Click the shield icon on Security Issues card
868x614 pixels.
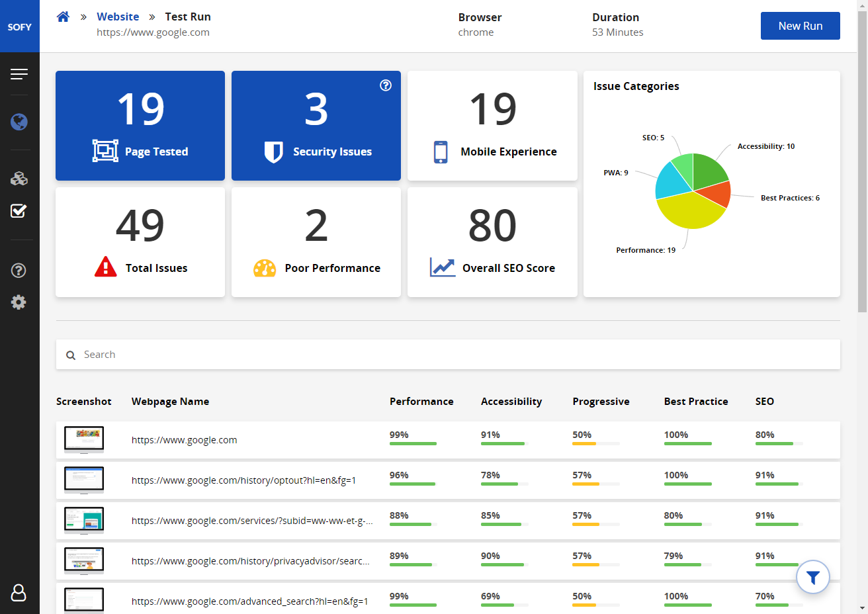[273, 152]
